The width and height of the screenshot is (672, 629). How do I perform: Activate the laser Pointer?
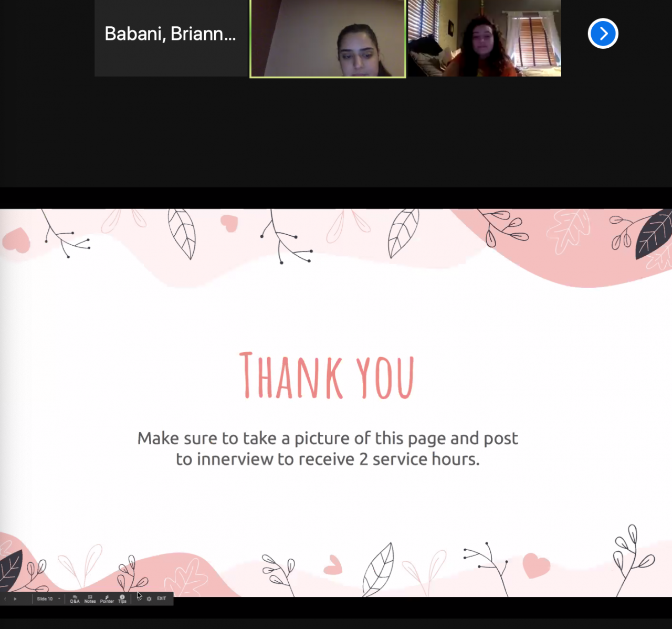pyautogui.click(x=107, y=599)
